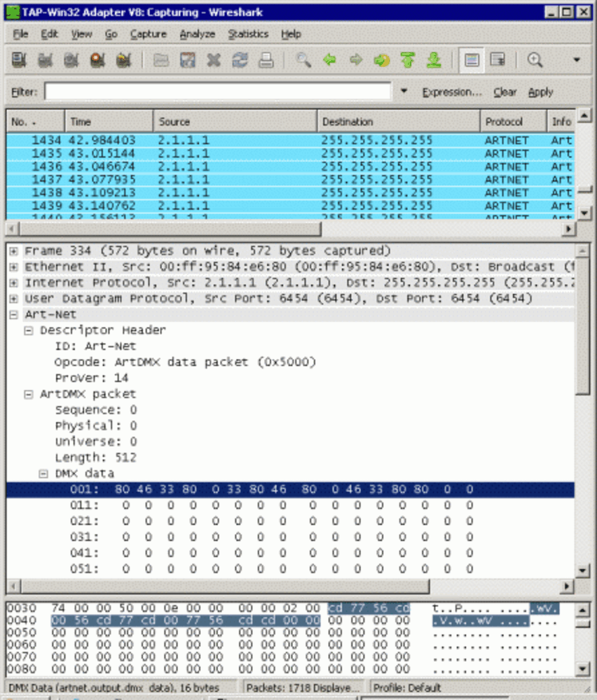Click Profile: Default in status bar

click(407, 688)
